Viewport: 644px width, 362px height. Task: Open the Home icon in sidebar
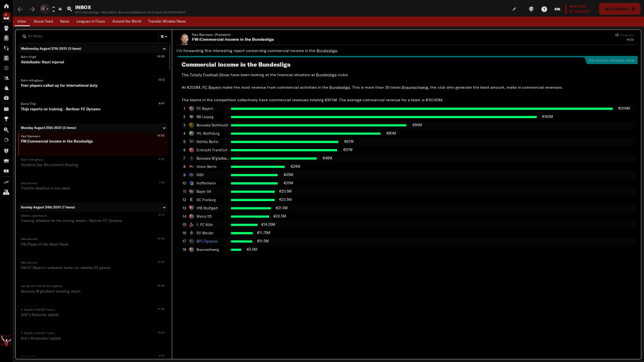[x=6, y=6]
